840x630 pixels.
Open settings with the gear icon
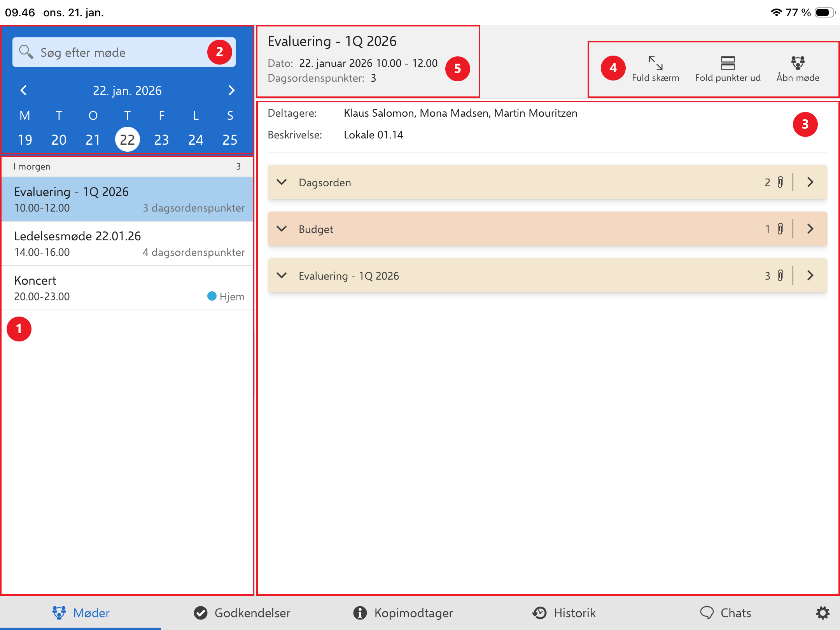pos(822,613)
